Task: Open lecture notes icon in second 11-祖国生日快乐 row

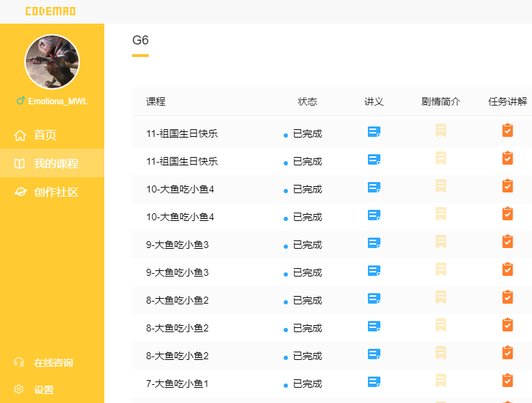Action: point(374,160)
